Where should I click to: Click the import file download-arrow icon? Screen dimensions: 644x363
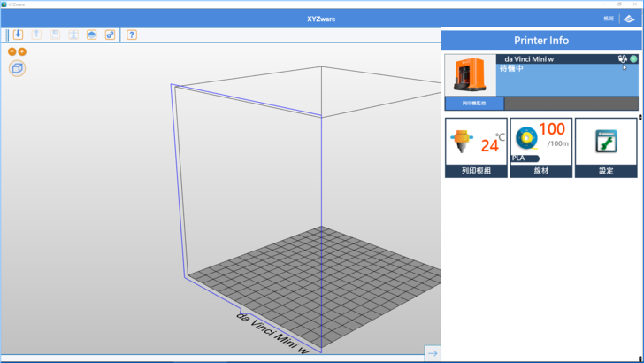point(18,35)
